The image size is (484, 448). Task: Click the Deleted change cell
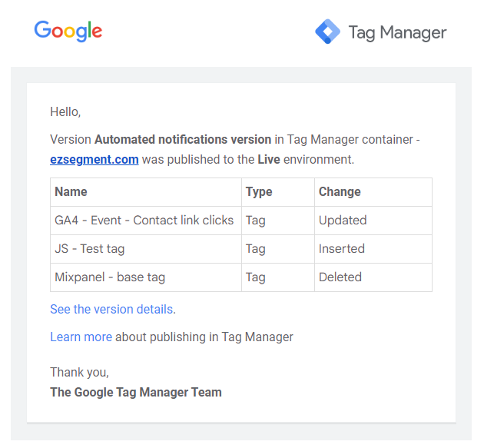(x=373, y=277)
